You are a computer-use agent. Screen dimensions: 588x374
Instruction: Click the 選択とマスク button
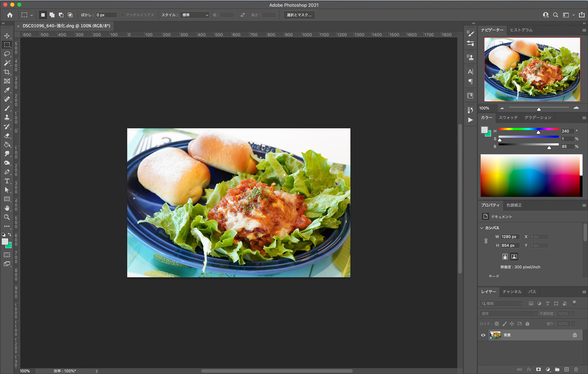click(299, 15)
